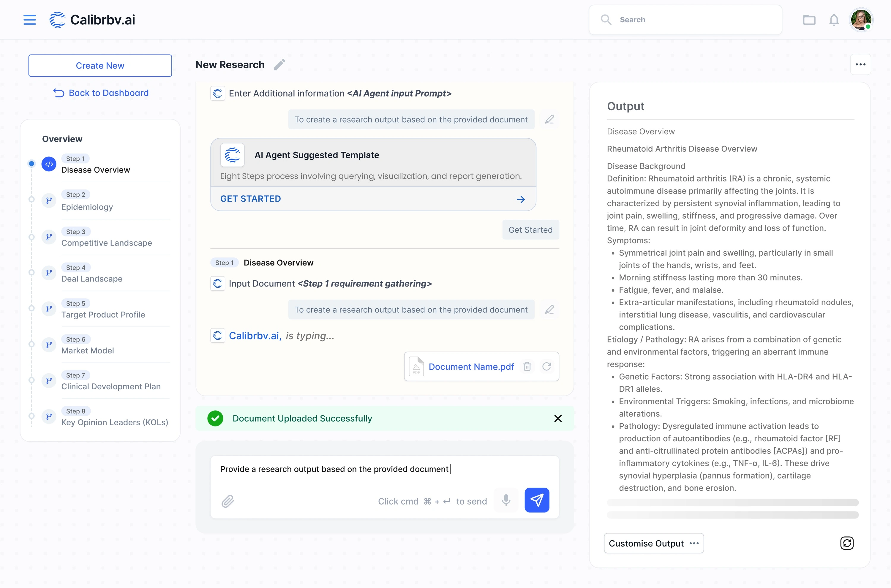Open the folder icon in header
891x588 pixels.
[x=809, y=20]
